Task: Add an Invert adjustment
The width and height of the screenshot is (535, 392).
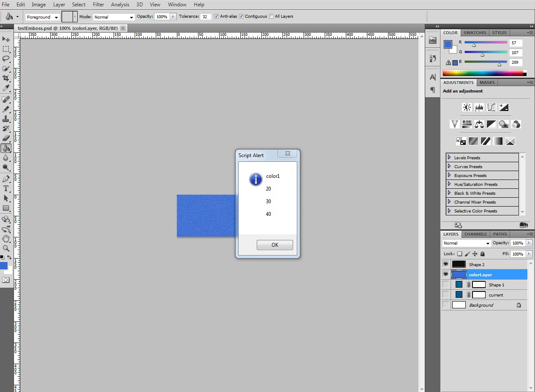Action: tap(461, 141)
